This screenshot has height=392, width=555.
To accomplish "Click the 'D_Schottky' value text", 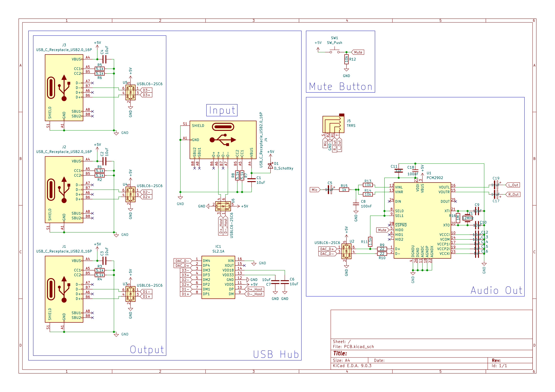I will pyautogui.click(x=284, y=168).
